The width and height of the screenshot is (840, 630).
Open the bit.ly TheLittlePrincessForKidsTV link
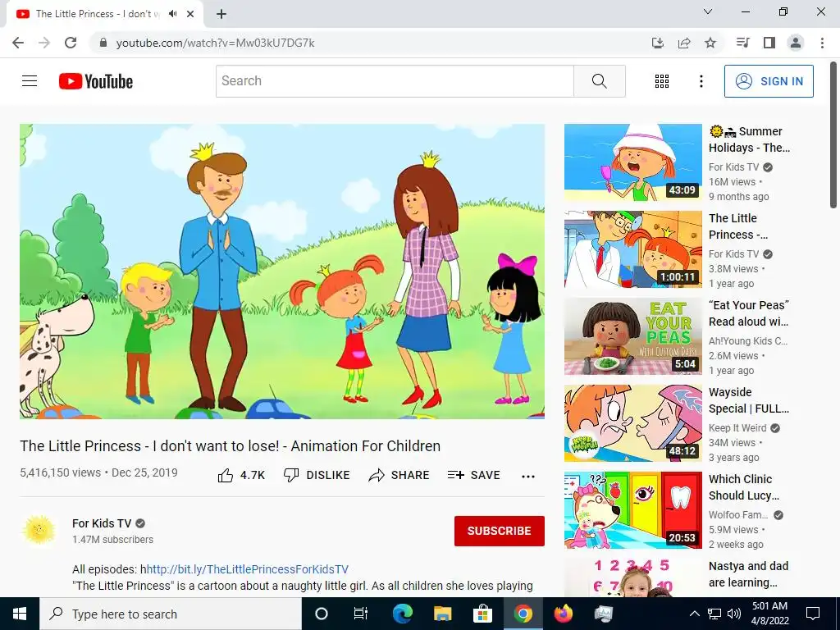tap(247, 569)
